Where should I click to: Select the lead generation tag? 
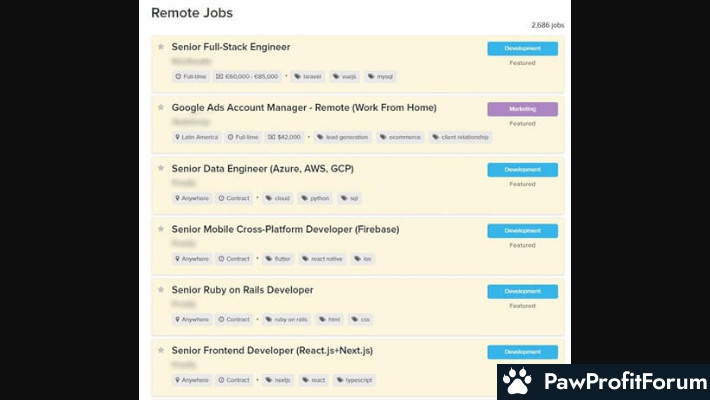[x=342, y=137]
